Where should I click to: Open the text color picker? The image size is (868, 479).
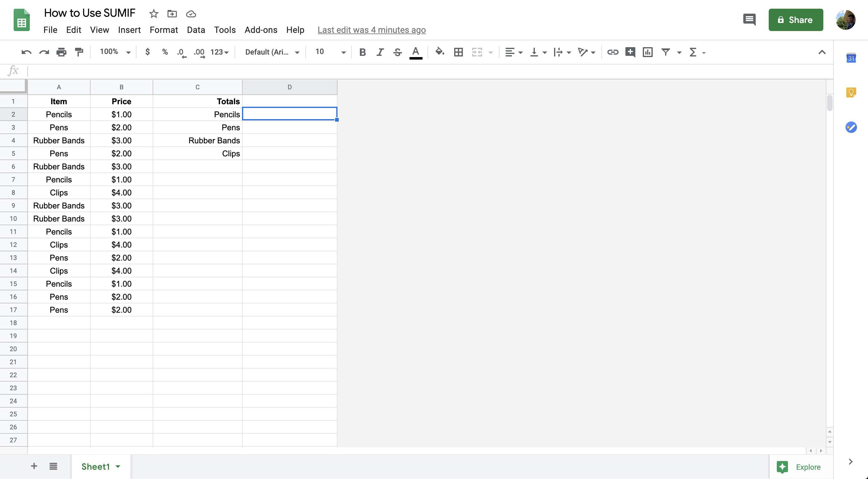pyautogui.click(x=415, y=52)
